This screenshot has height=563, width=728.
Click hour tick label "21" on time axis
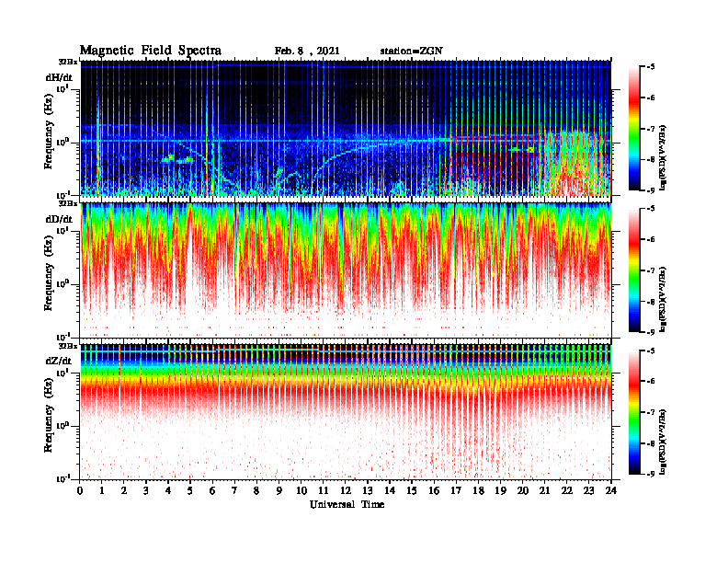point(544,490)
